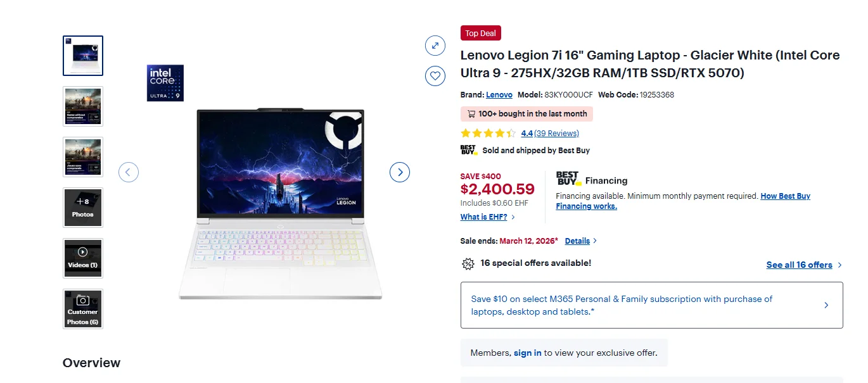Open the Videos (1) thumbnail
This screenshot has width=868, height=383.
point(83,258)
